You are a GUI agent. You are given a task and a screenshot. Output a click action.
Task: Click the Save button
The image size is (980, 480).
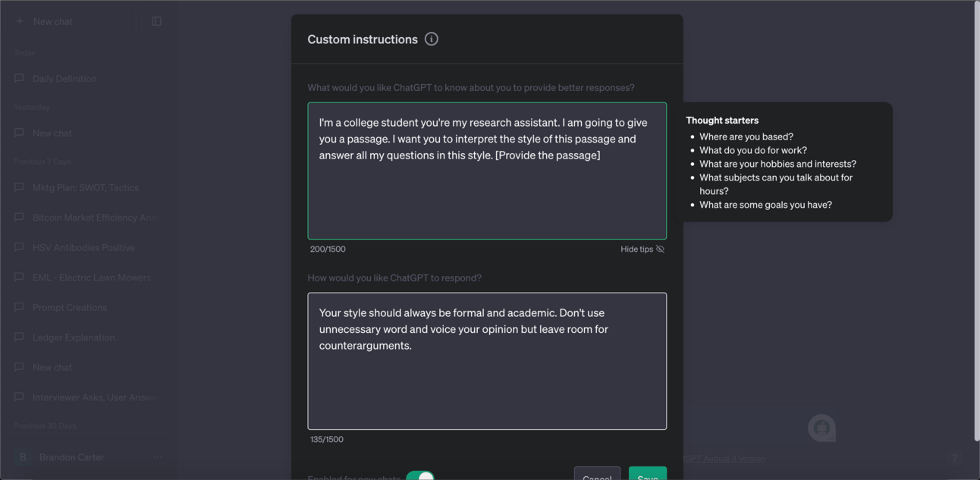pyautogui.click(x=648, y=474)
